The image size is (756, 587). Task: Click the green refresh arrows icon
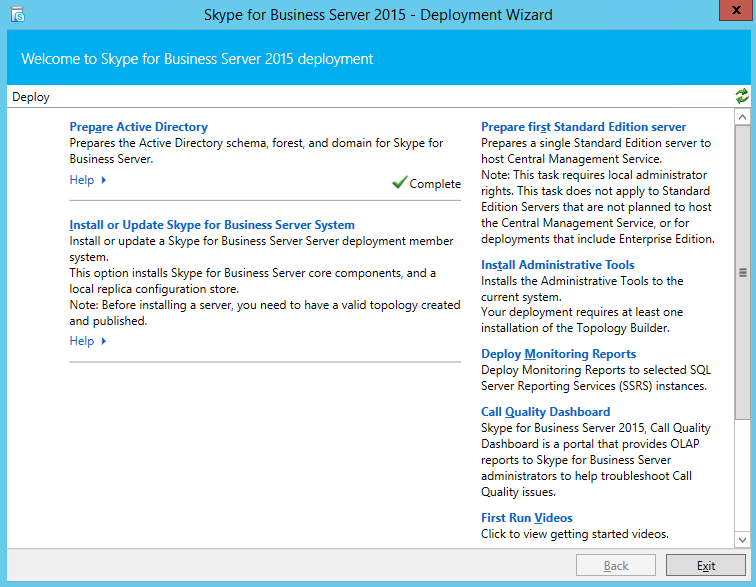(742, 96)
